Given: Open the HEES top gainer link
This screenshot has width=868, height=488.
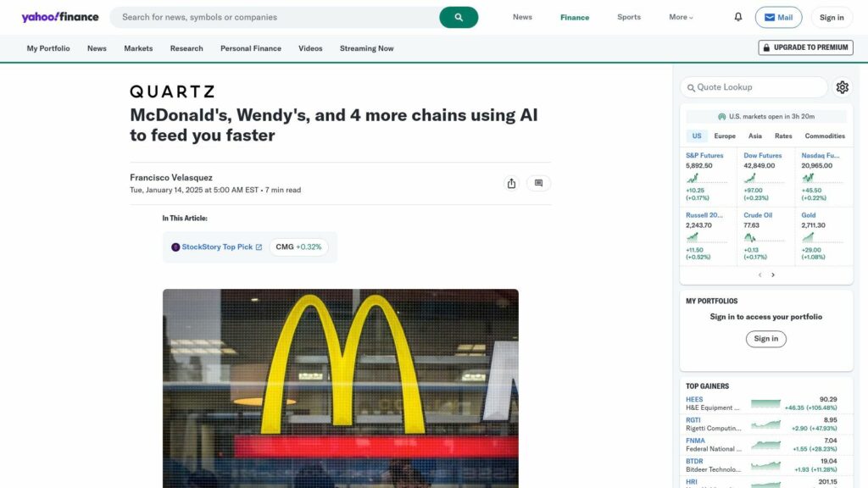Looking at the screenshot, I should click(x=694, y=400).
